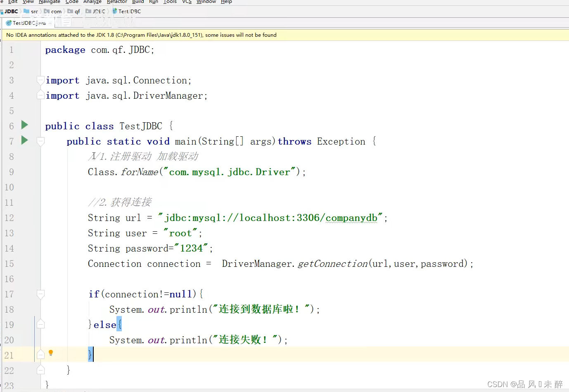Click the TestJDBC class icon in breadcrumb bar
Image resolution: width=569 pixels, height=392 pixels.
tap(115, 11)
